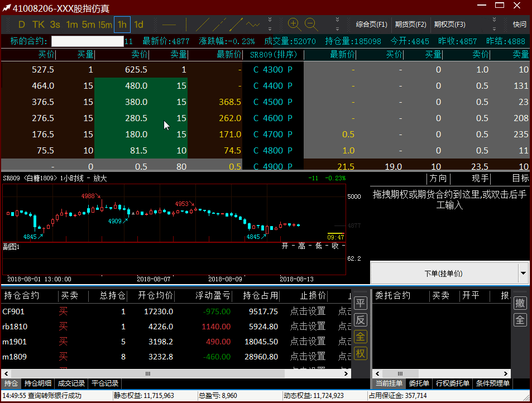Switch to the 成交记录 tab
The width and height of the screenshot is (532, 403).
point(71,383)
